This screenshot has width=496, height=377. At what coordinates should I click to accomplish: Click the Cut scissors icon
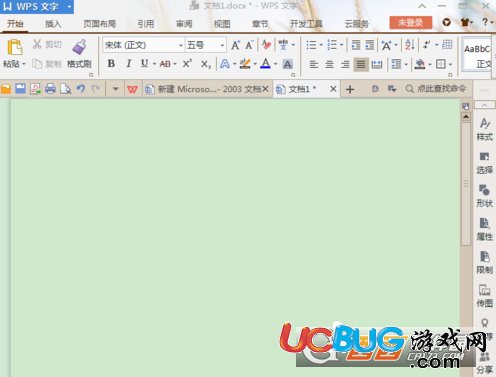tap(37, 44)
